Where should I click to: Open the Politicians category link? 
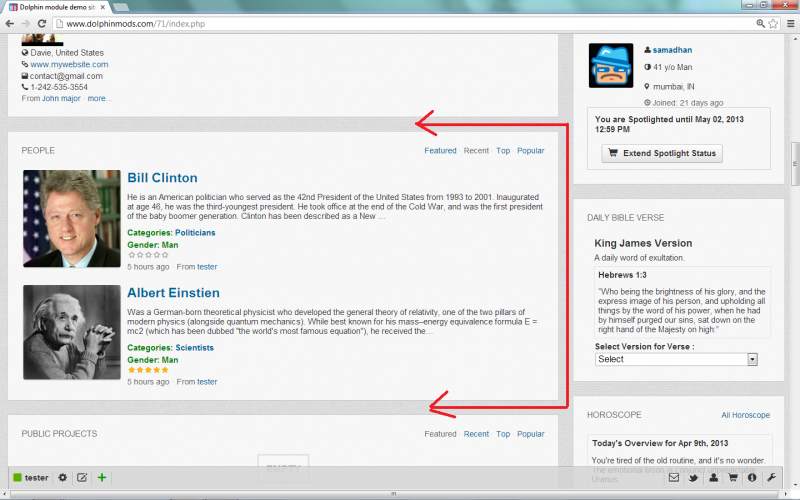195,233
